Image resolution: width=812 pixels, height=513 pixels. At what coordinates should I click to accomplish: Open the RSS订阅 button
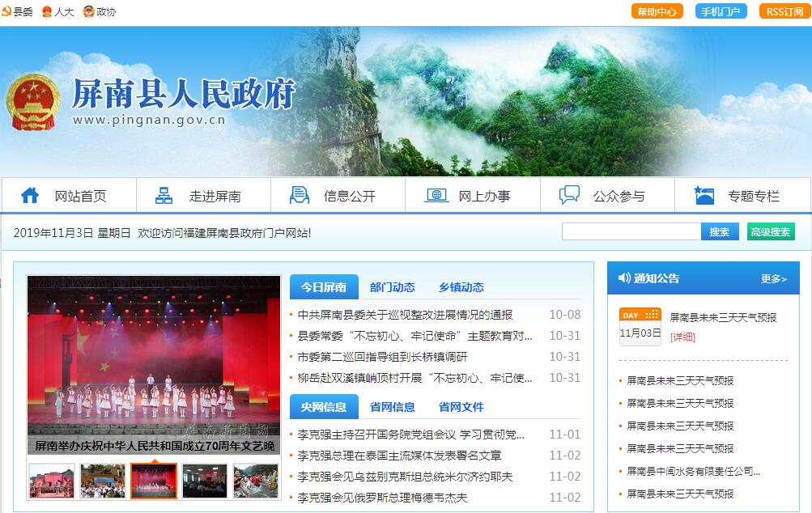784,11
